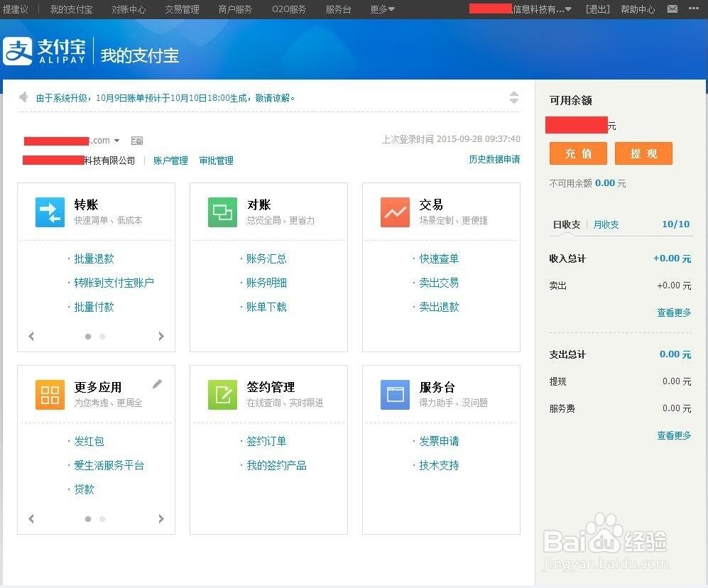Click the orange 充值 button
This screenshot has width=708, height=588.
(579, 153)
